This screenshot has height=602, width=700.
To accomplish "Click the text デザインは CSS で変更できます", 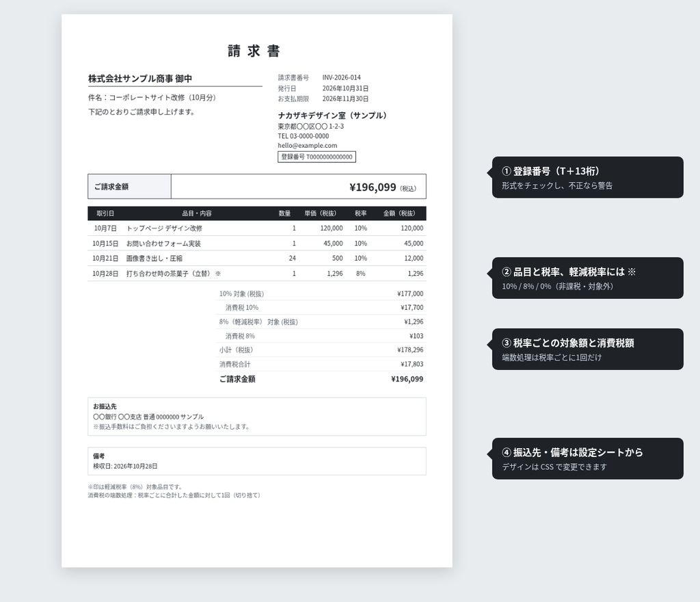I will coord(554,467).
